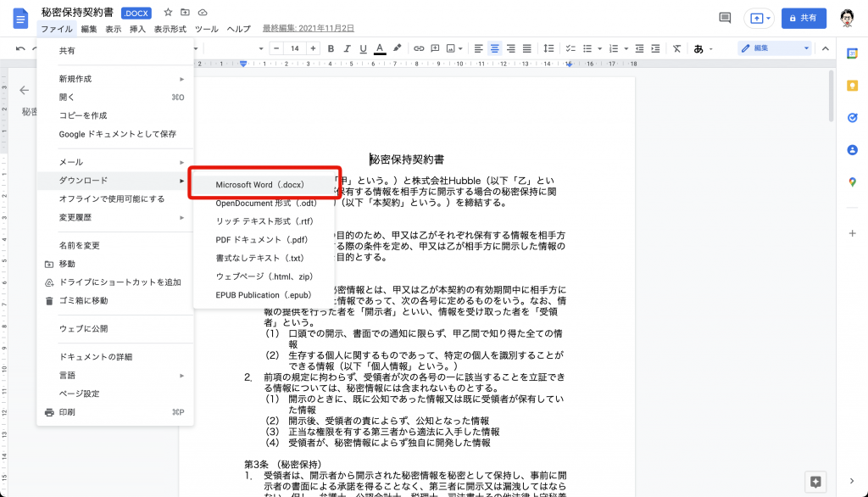Open numbered list style dropdown arrow
Image resolution: width=868 pixels, height=497 pixels.
pyautogui.click(x=626, y=48)
